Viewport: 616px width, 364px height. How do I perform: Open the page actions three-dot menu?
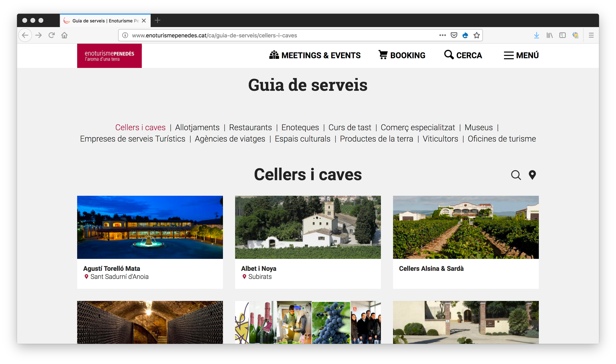click(443, 35)
